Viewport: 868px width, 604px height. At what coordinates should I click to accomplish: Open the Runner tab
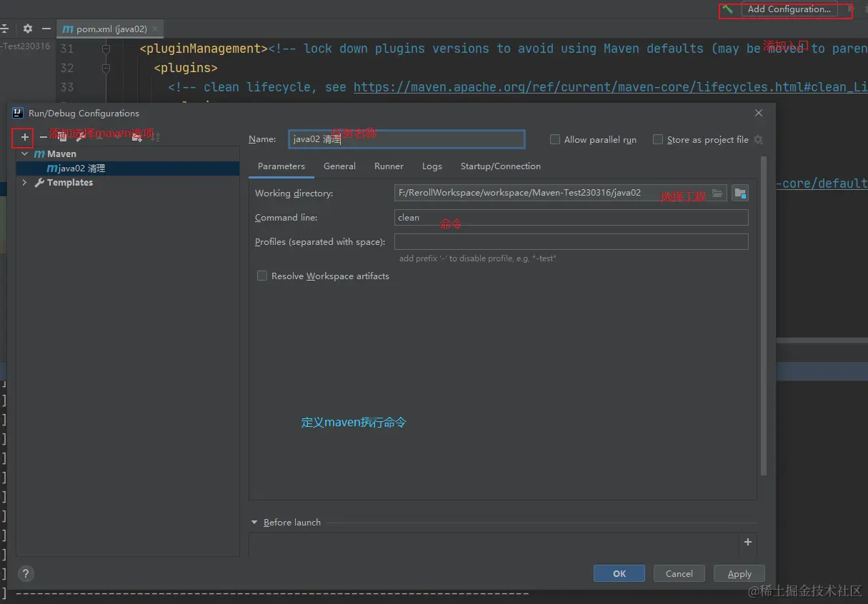[x=389, y=166]
